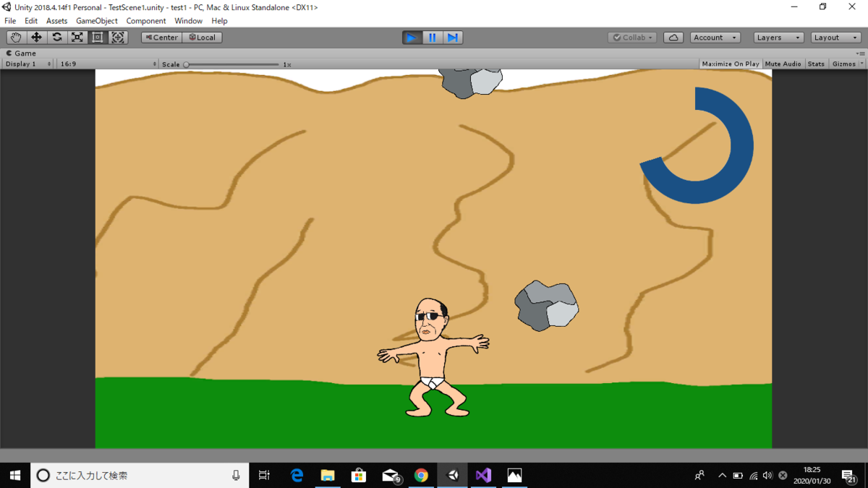Screen dimensions: 868x488
Task: Open the Collab dropdown
Action: coord(632,38)
